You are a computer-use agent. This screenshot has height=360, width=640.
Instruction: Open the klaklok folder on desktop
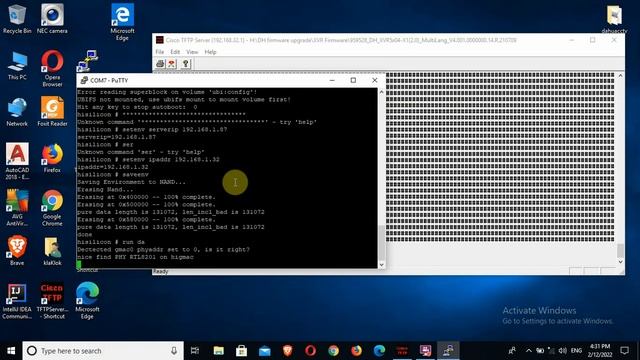point(52,251)
